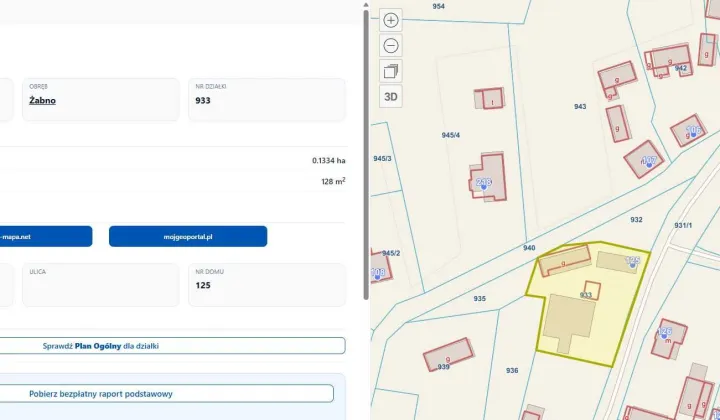The image size is (720, 420).
Task: Click the address point marker 218
Action: point(484,183)
